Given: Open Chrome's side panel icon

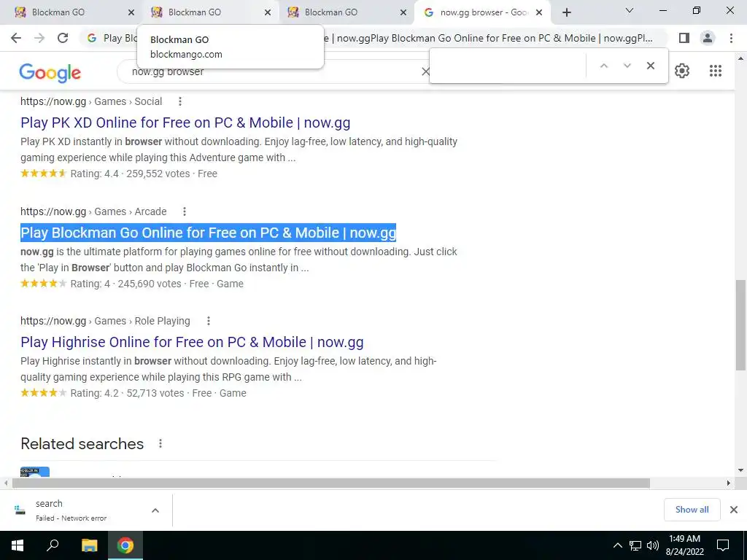Looking at the screenshot, I should click(x=684, y=38).
